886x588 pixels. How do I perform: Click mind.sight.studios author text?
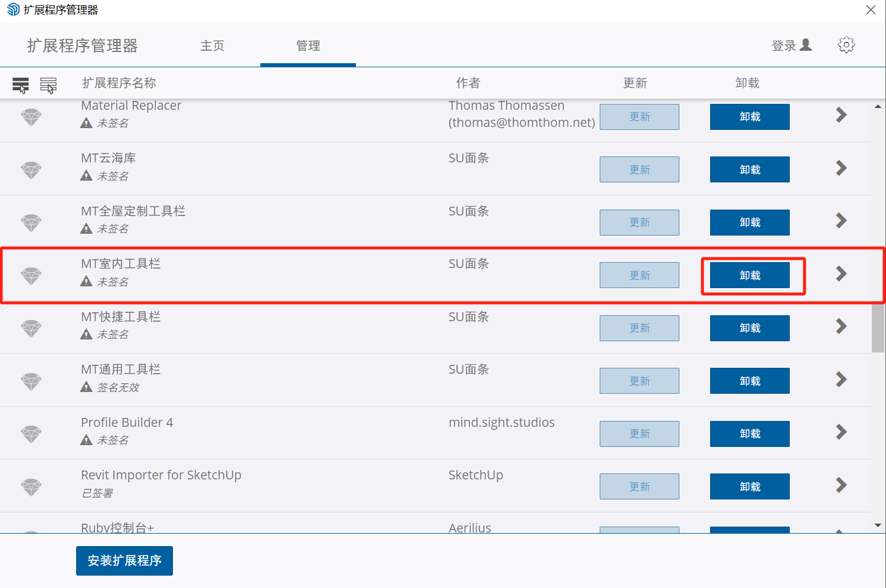(502, 423)
